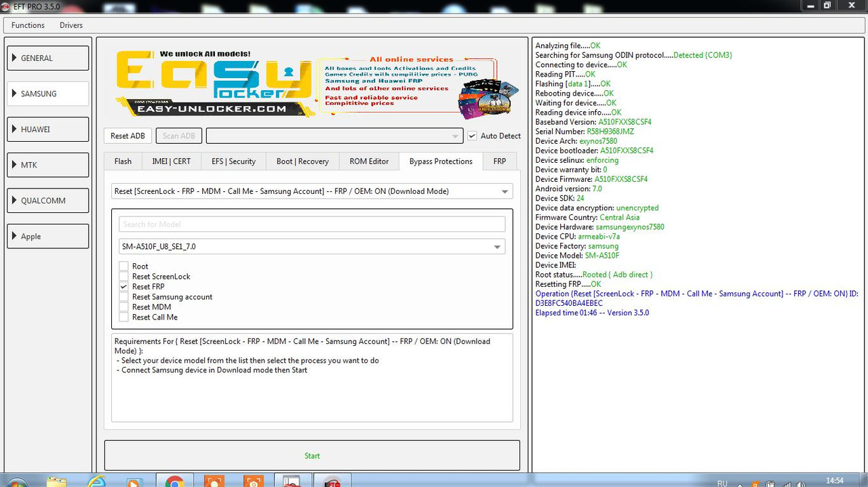Toggle the Auto Detect checkbox
Viewport: 868px width, 487px height.
(x=473, y=136)
